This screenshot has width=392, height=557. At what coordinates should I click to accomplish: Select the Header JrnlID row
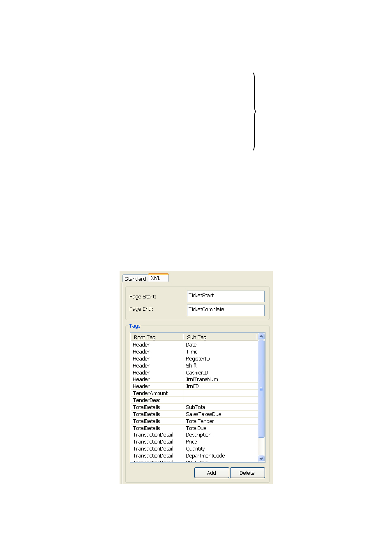(194, 386)
